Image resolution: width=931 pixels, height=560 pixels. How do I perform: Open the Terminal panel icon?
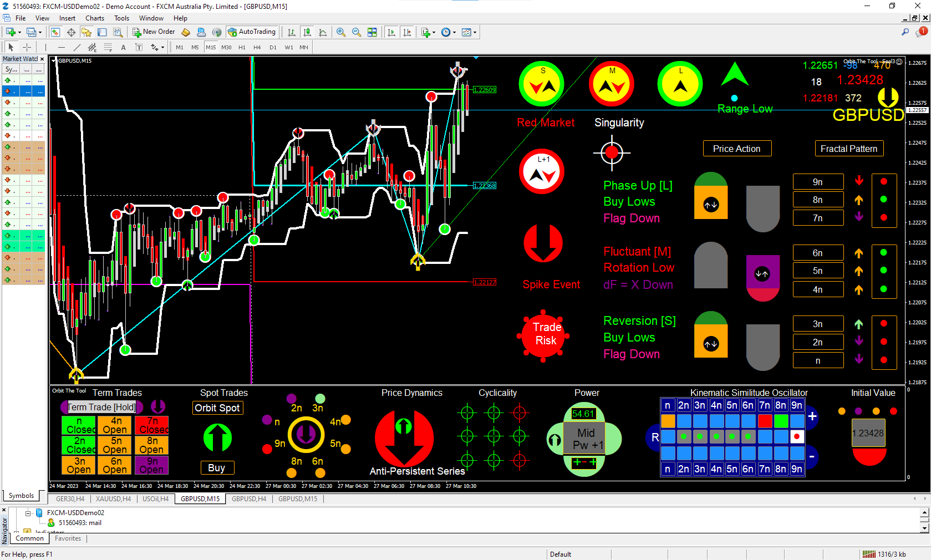[102, 32]
